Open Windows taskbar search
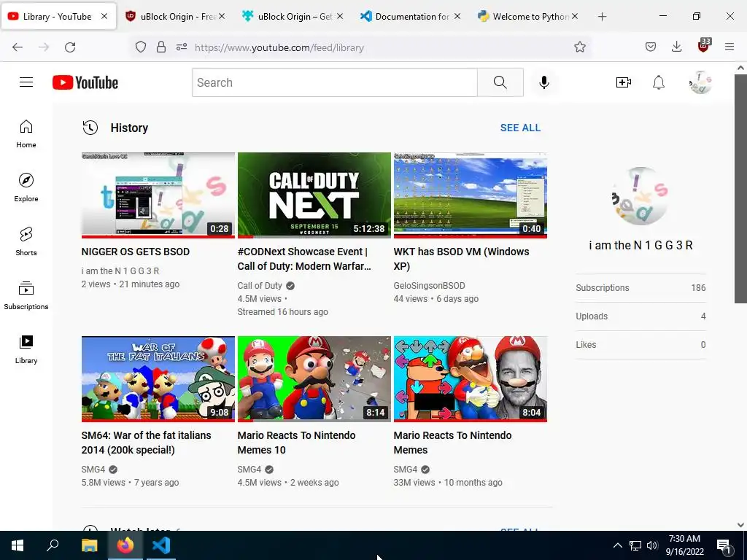This screenshot has width=747, height=560. tap(53, 545)
